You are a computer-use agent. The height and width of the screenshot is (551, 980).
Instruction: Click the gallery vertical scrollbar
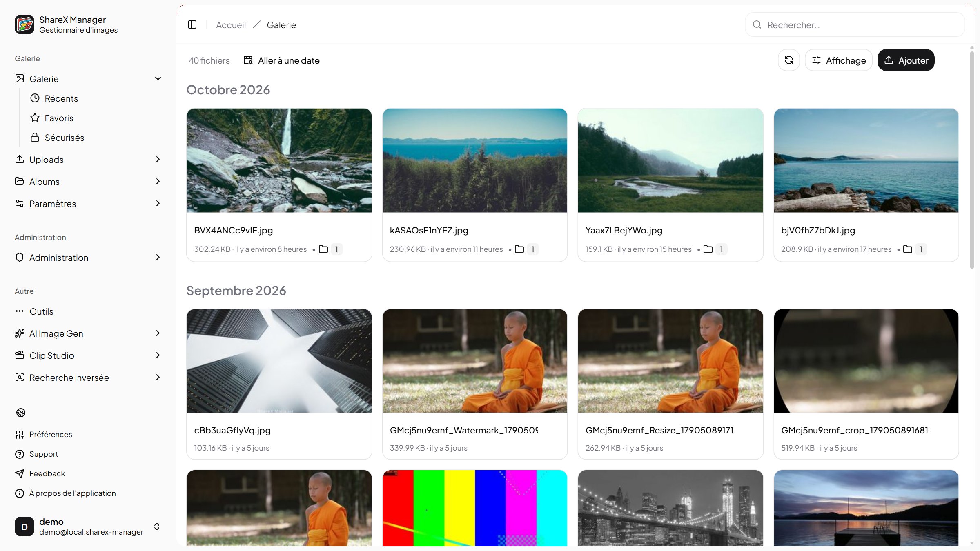[972, 159]
